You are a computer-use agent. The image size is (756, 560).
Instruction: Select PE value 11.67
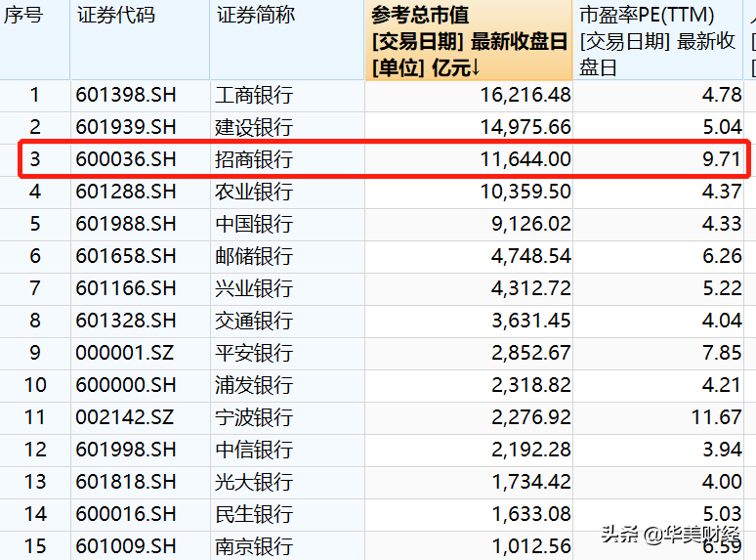(717, 417)
